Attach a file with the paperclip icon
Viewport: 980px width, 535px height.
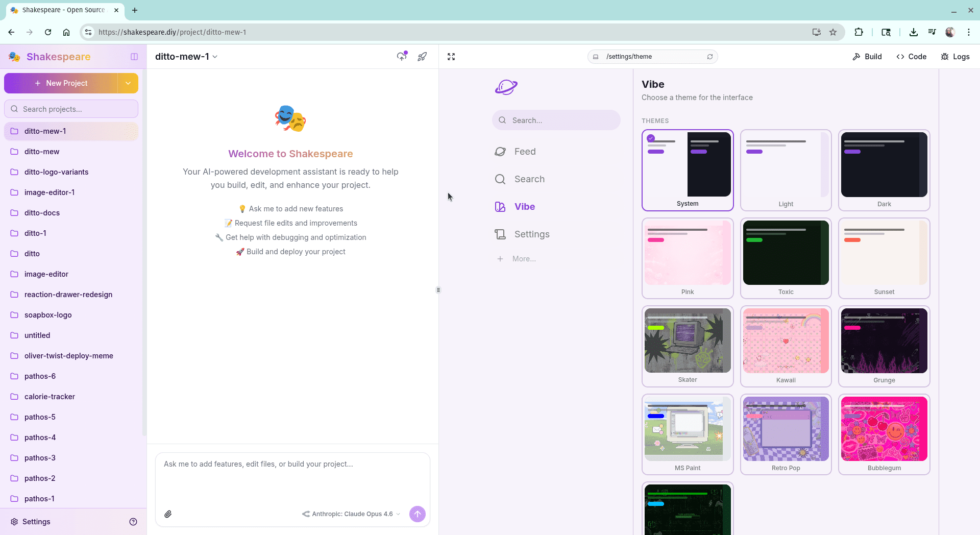click(168, 514)
